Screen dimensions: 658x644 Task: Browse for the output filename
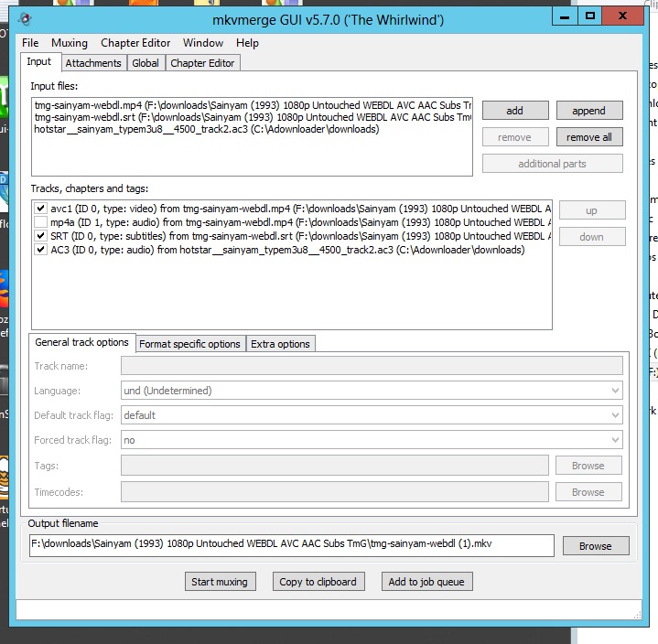pyautogui.click(x=594, y=546)
